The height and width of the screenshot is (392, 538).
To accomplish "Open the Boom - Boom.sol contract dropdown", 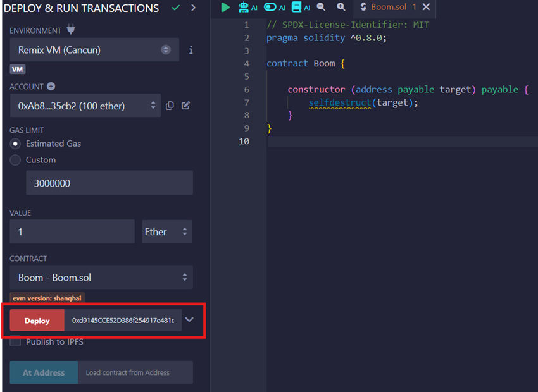I will 101,277.
